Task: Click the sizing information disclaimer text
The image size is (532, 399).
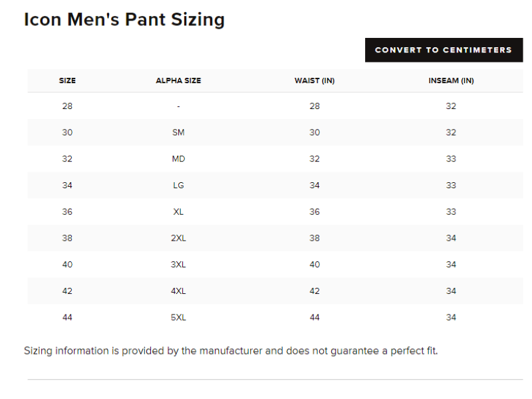Action: click(x=231, y=350)
